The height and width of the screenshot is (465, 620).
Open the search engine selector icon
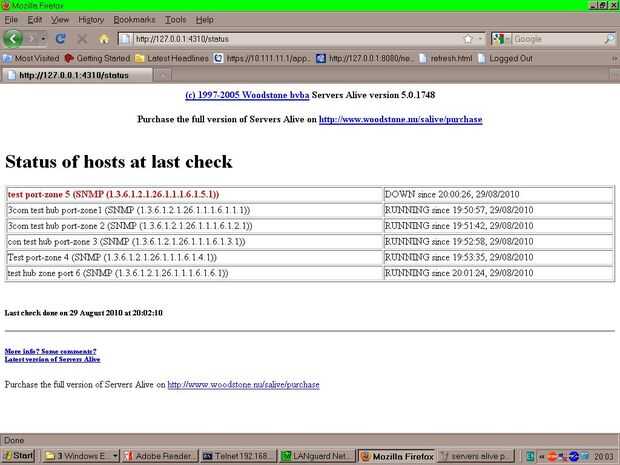pyautogui.click(x=501, y=39)
